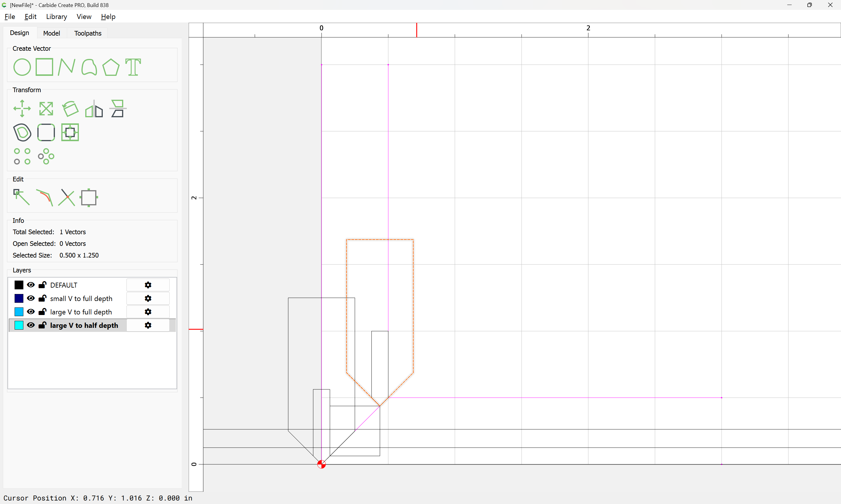Open the Library menu
This screenshot has width=841, height=504.
point(56,17)
